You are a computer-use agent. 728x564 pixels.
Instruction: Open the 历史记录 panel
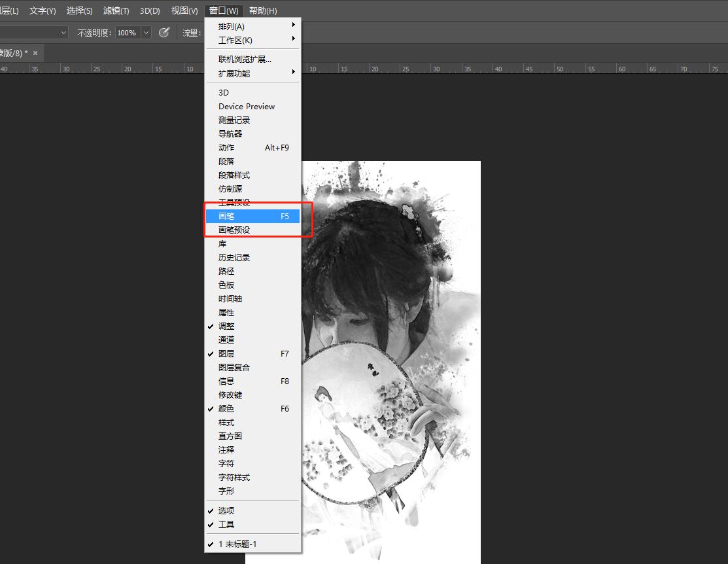[252, 257]
